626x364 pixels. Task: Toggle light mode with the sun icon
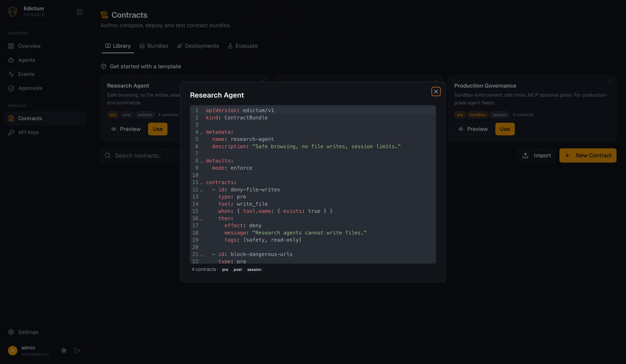coord(64,350)
